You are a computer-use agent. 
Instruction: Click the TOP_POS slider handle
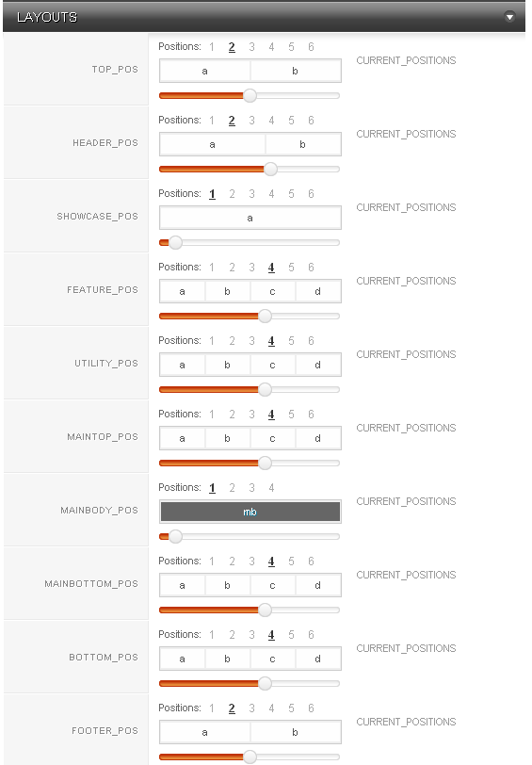250,96
